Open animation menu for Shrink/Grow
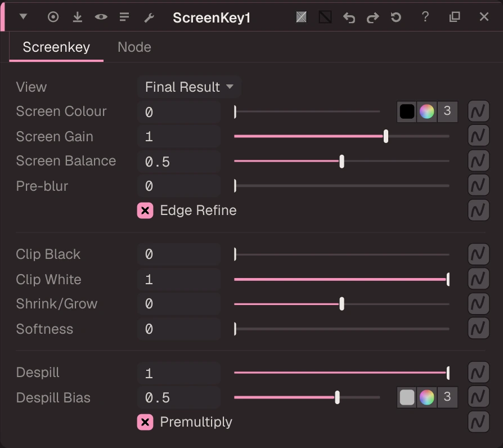Image resolution: width=503 pixels, height=448 pixels. pyautogui.click(x=478, y=303)
